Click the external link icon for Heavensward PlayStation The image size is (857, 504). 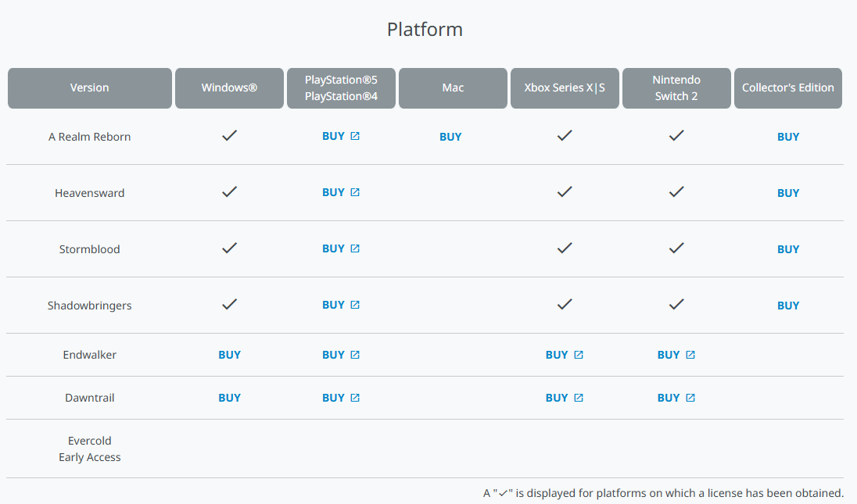pos(355,192)
